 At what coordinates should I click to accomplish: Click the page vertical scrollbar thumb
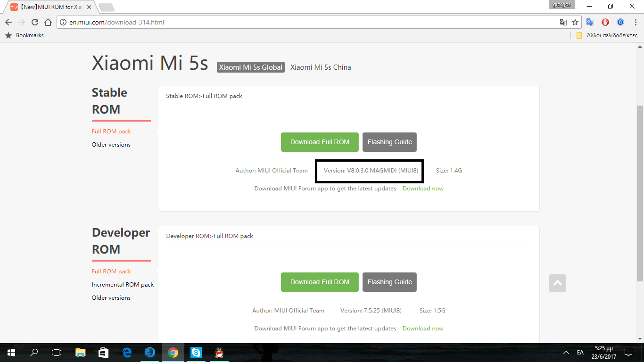(640, 193)
